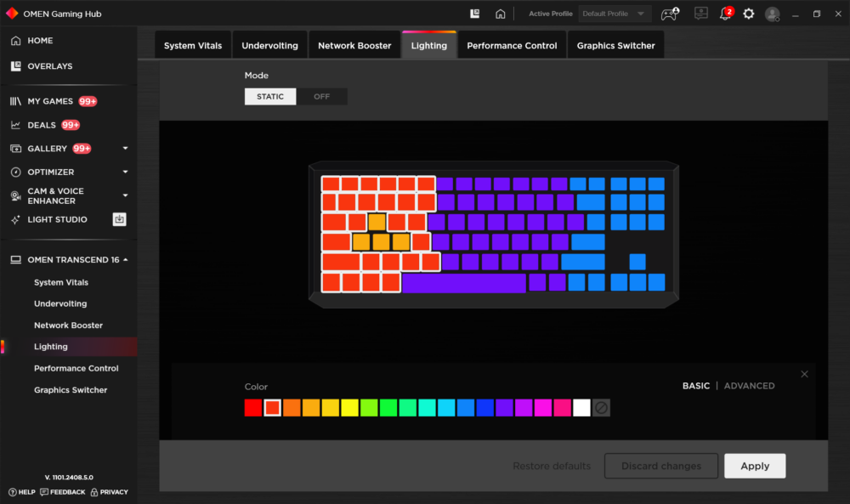This screenshot has height=504, width=850.
Task: Click the remote desktop monitor icon
Action: click(701, 13)
